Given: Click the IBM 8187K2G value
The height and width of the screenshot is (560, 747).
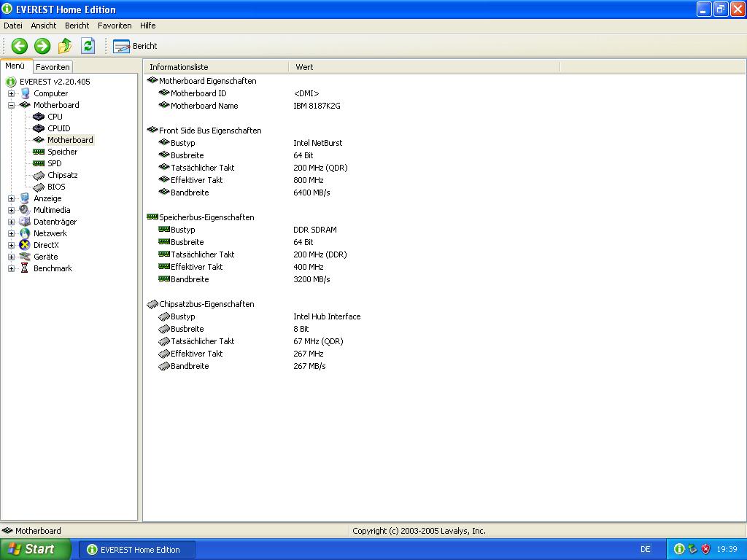Looking at the screenshot, I should click(x=317, y=106).
